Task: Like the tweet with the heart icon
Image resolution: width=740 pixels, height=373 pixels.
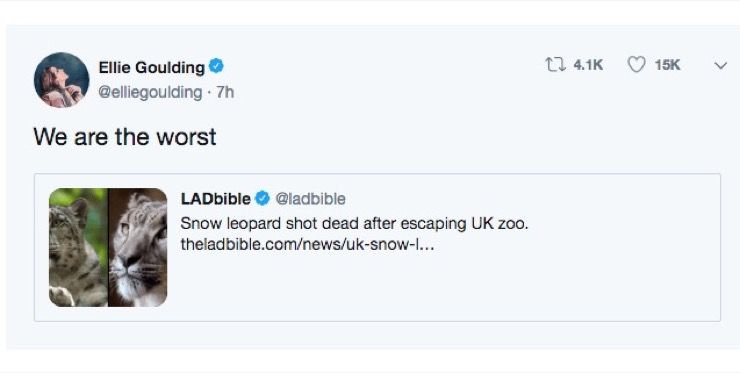Action: (636, 65)
